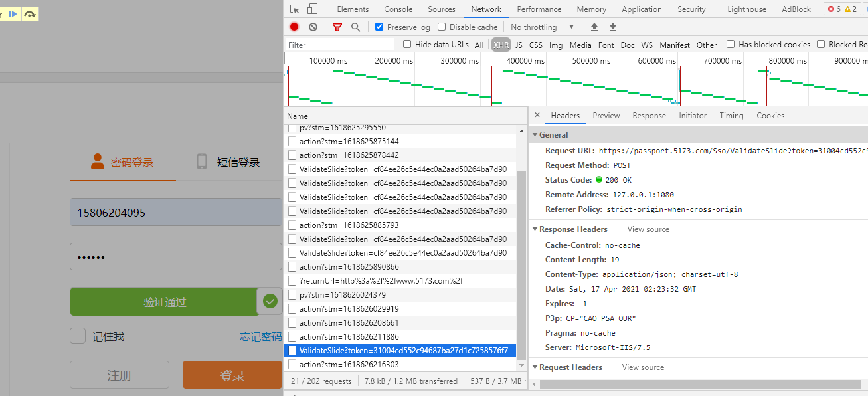Select the action?stm=1618625890866 request row
The height and width of the screenshot is (396, 868).
click(400, 267)
